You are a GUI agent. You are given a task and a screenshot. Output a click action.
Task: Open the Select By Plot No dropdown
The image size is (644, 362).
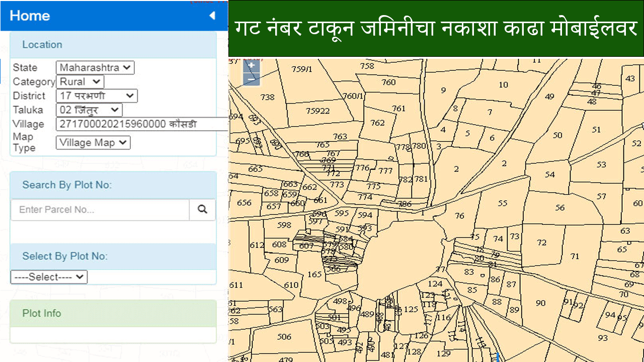(49, 277)
